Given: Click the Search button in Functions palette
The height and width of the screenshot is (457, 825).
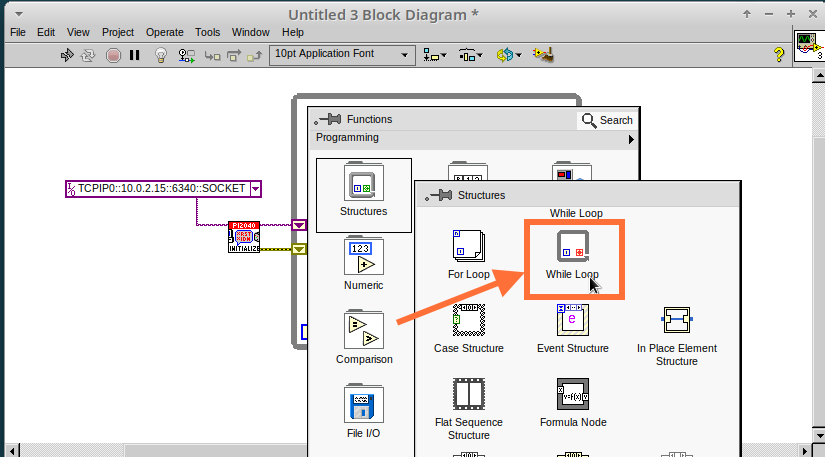Looking at the screenshot, I should (x=607, y=120).
